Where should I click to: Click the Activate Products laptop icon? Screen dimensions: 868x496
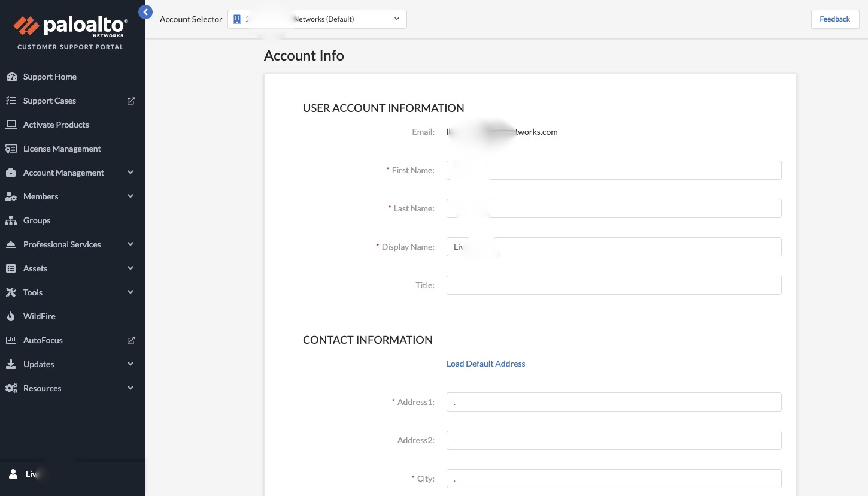[x=11, y=125]
